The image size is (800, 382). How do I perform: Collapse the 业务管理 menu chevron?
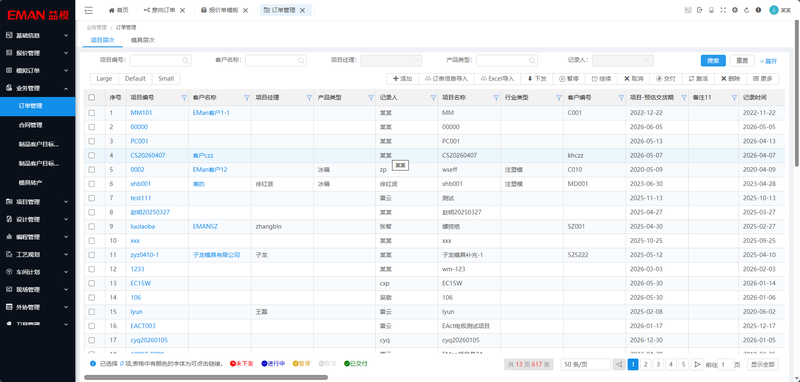[66, 88]
